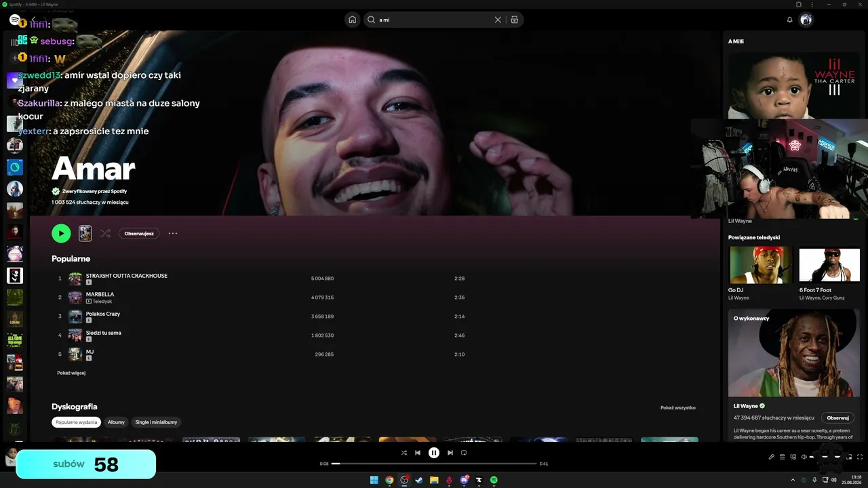Switch to Spotify on the taskbar
868x488 pixels.
tap(494, 480)
